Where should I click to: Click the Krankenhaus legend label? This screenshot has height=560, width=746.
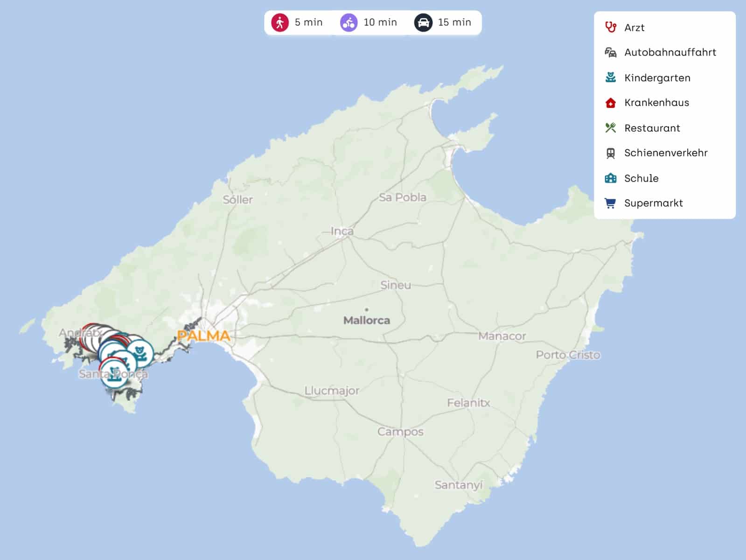[656, 103]
